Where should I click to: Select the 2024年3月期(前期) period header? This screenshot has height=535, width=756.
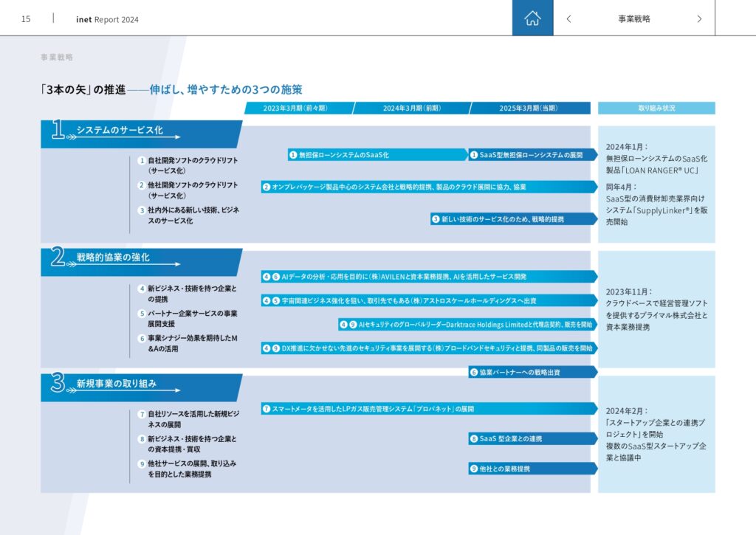click(412, 108)
